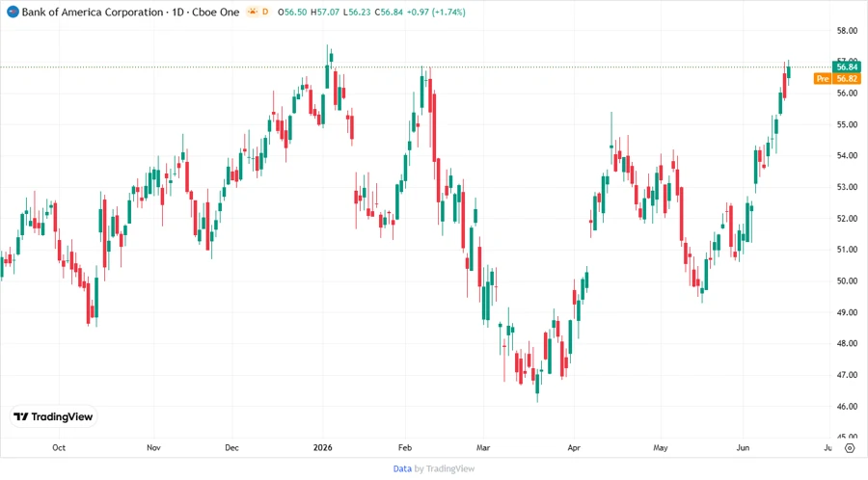Follow the blue Data link
The image size is (868, 480).
402,469
